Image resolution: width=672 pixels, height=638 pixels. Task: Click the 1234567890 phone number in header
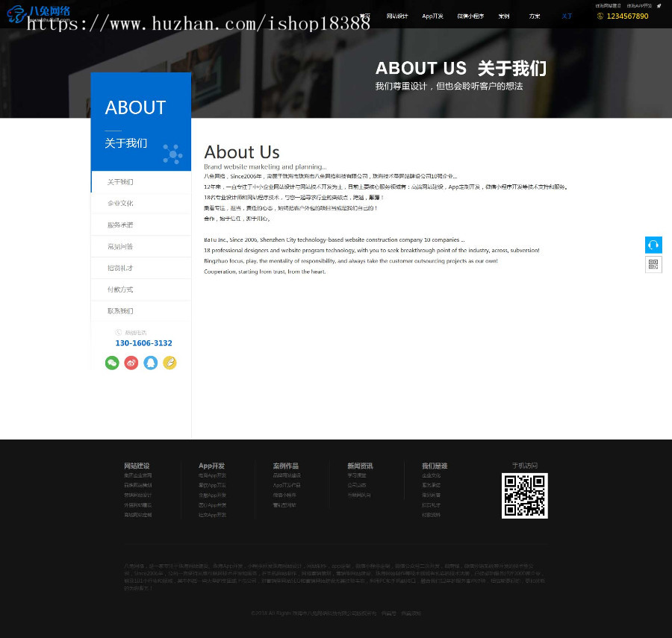coord(627,16)
